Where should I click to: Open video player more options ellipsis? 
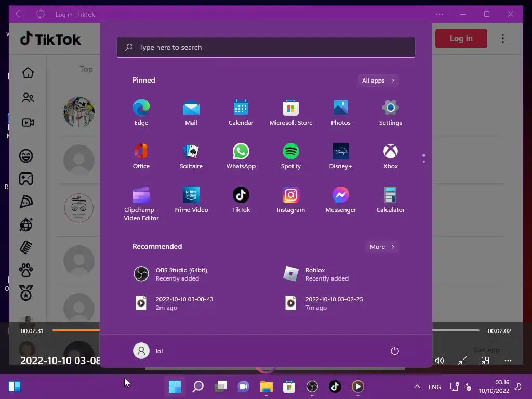tap(508, 361)
